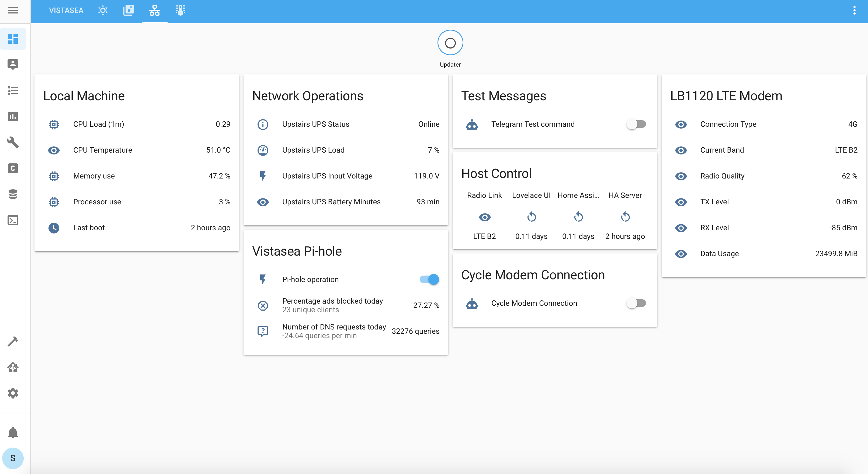
Task: Open the sidebar hamburger menu
Action: tap(13, 10)
